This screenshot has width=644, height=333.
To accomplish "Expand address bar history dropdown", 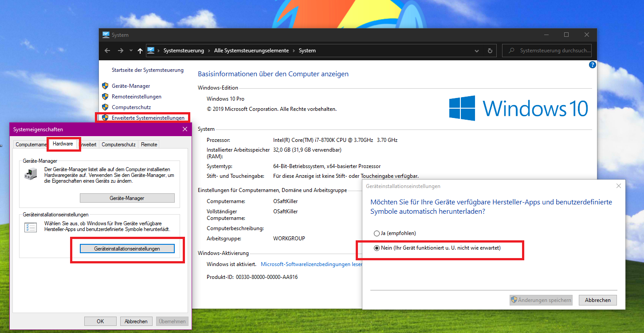I will pos(477,51).
